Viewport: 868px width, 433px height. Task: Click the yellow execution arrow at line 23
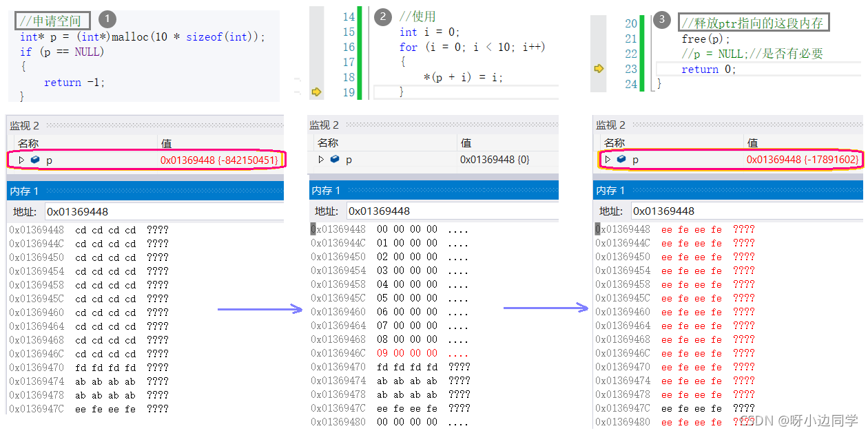click(599, 69)
